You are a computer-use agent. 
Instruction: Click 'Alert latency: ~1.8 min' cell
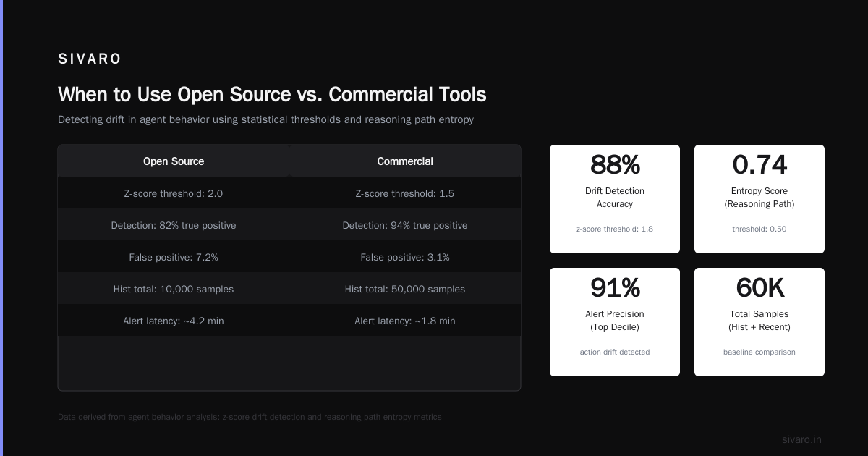[405, 321]
